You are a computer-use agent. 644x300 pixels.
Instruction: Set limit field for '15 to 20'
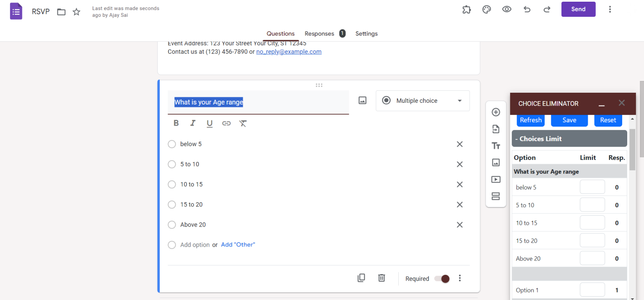592,240
